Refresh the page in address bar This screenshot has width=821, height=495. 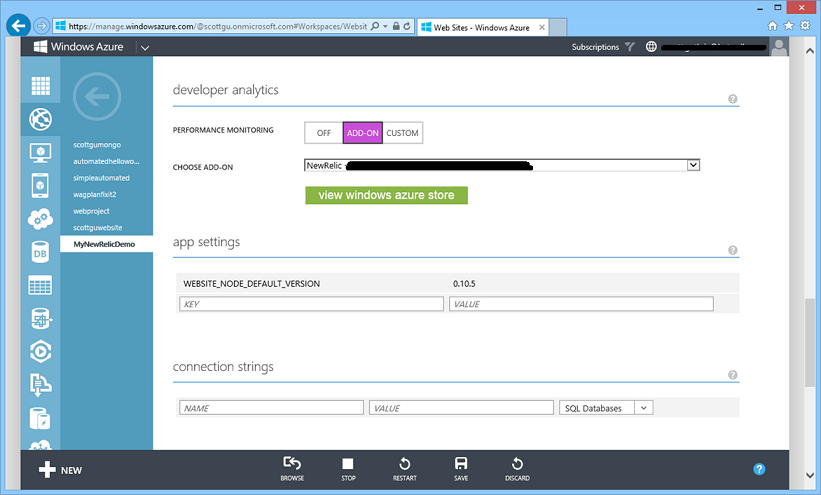pos(407,26)
